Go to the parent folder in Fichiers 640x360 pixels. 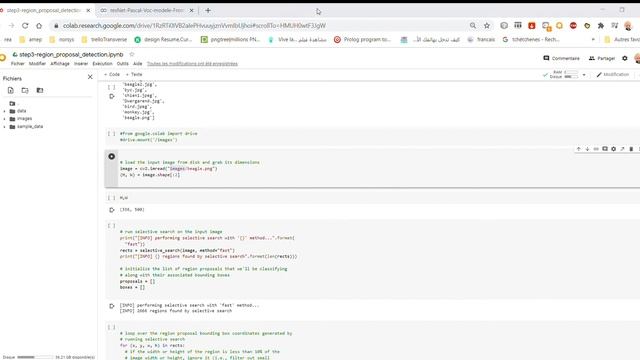coord(13,104)
